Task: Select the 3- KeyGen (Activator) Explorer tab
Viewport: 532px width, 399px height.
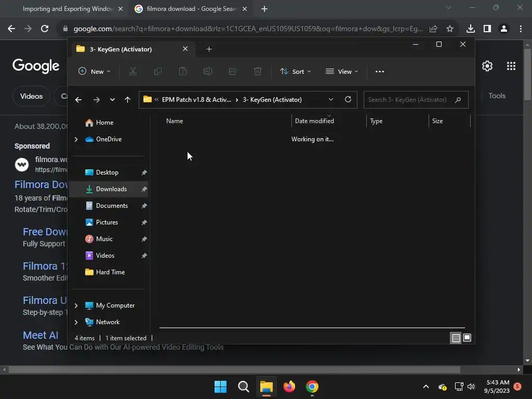Action: pyautogui.click(x=132, y=49)
